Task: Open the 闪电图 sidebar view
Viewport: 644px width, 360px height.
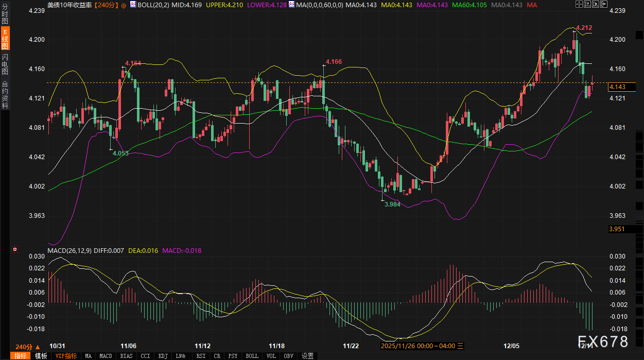Action: pyautogui.click(x=5, y=63)
